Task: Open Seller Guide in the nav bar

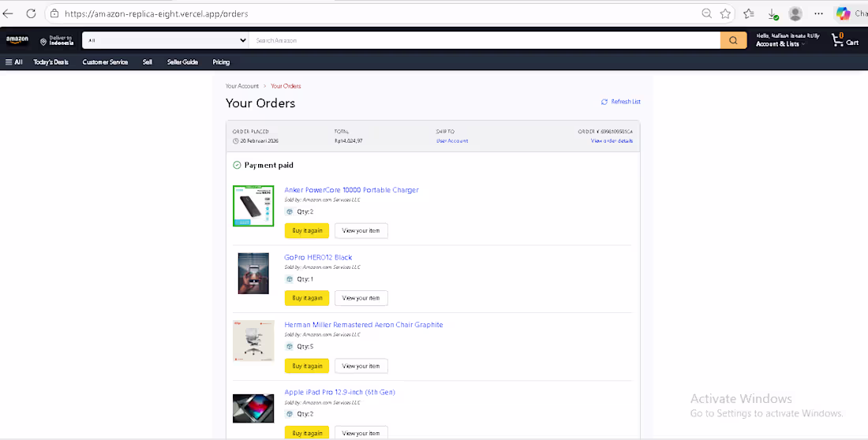Action: (x=183, y=62)
